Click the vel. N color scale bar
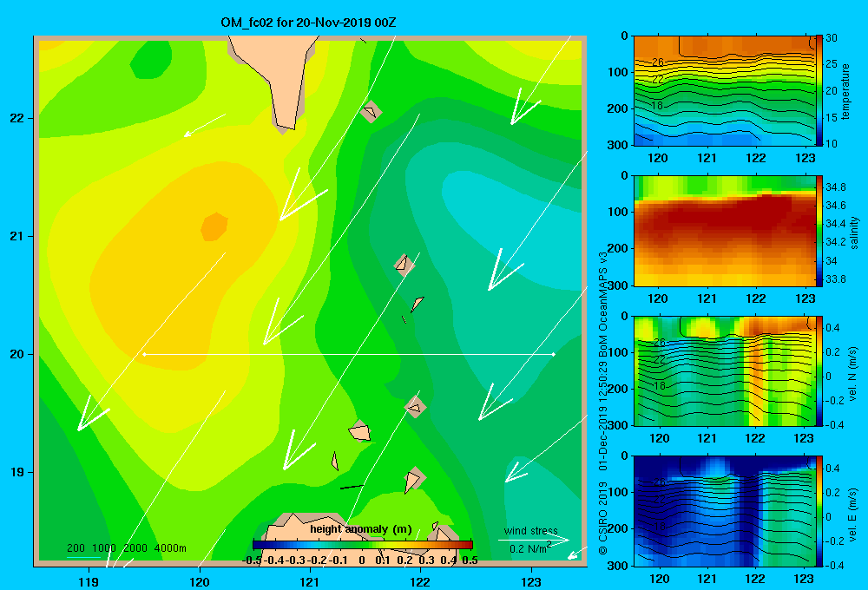868x590 pixels. point(819,371)
